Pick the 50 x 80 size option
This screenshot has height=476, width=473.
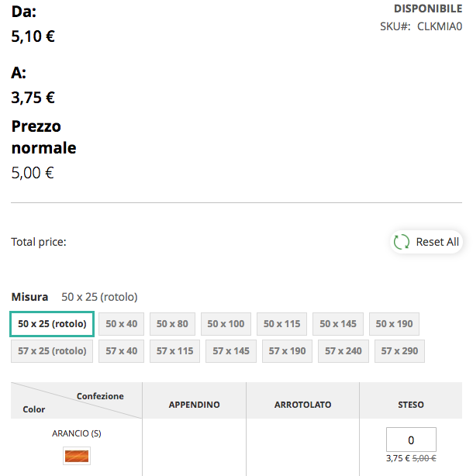pyautogui.click(x=172, y=324)
